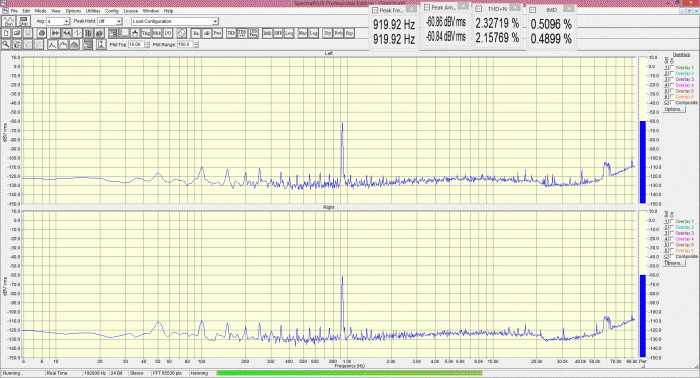Click the Plot Top value field
This screenshot has height=378, width=700.
tap(136, 44)
